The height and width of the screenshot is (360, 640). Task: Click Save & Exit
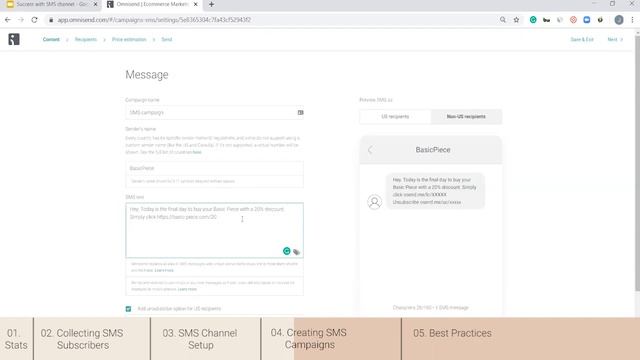click(x=582, y=40)
